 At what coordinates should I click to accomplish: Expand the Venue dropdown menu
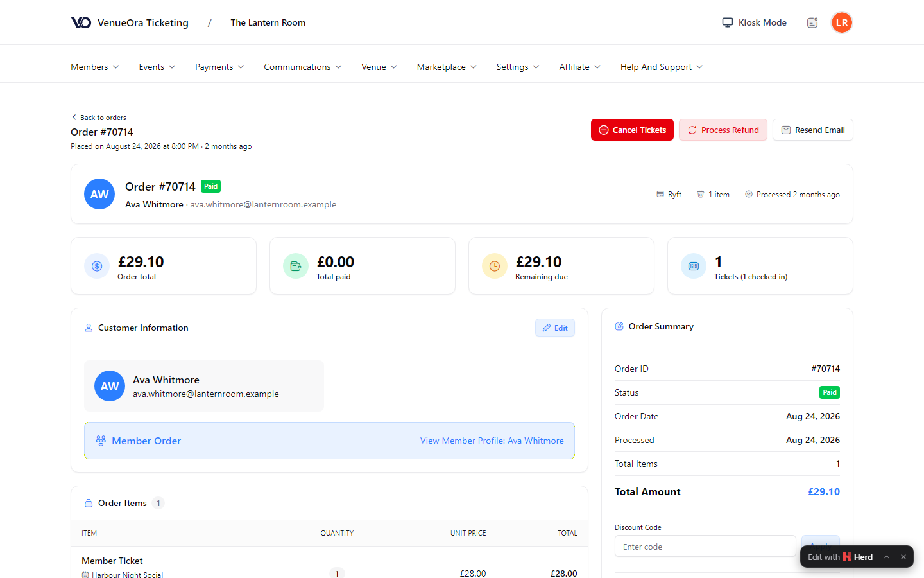tap(379, 67)
